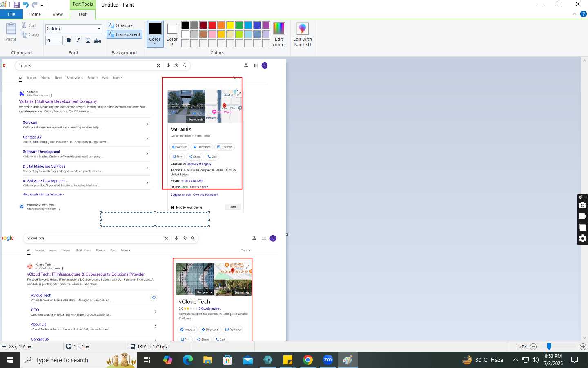Show hidden system tray icons
Viewport: 588px width, 368px height.
coord(515,360)
